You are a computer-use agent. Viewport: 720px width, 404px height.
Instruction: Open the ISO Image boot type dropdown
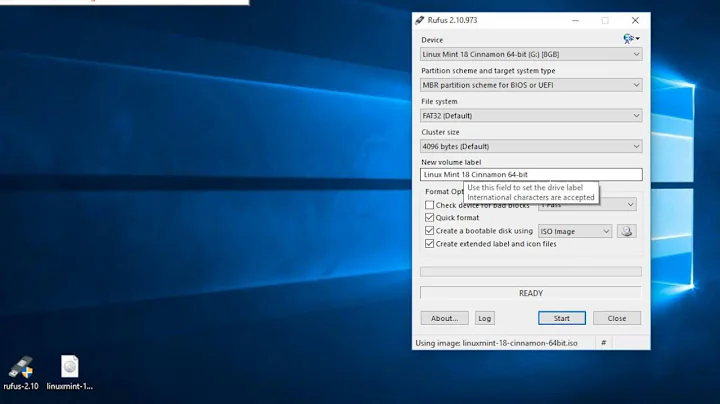[575, 231]
